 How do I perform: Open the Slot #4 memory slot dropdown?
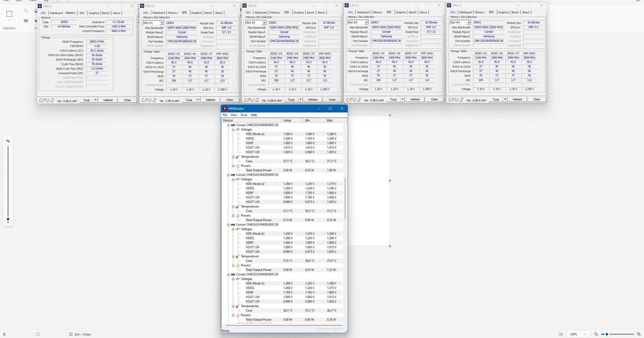click(x=469, y=22)
